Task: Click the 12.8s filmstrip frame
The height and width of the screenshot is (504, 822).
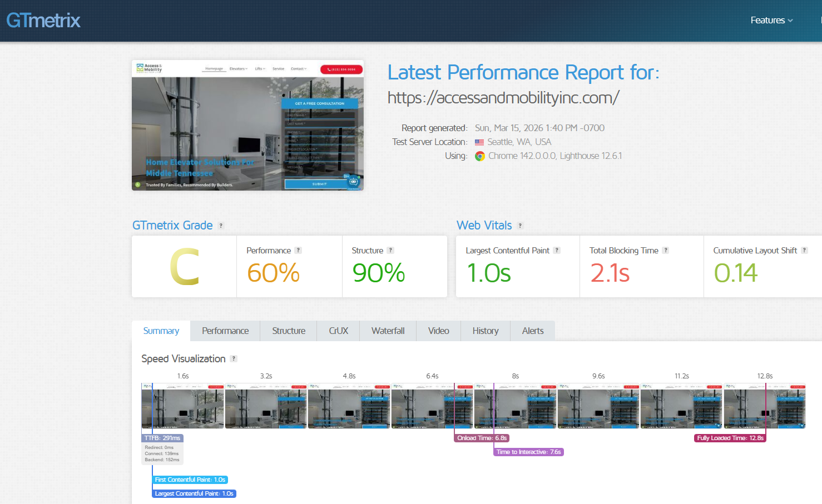Action: [x=765, y=406]
